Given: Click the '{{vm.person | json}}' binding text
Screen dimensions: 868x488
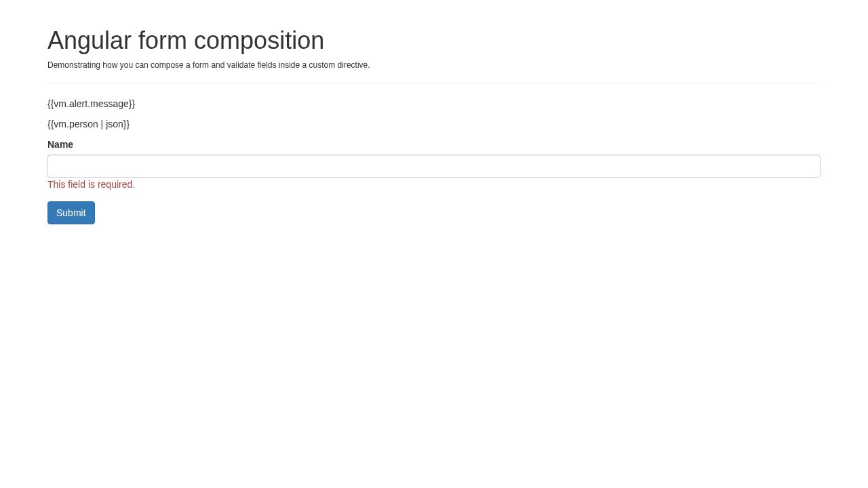Looking at the screenshot, I should [88, 124].
